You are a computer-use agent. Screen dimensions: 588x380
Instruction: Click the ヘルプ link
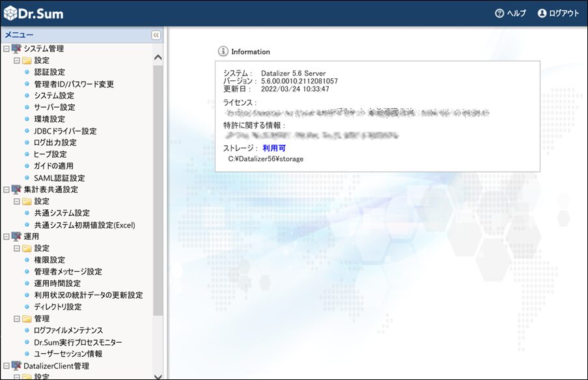click(x=516, y=13)
